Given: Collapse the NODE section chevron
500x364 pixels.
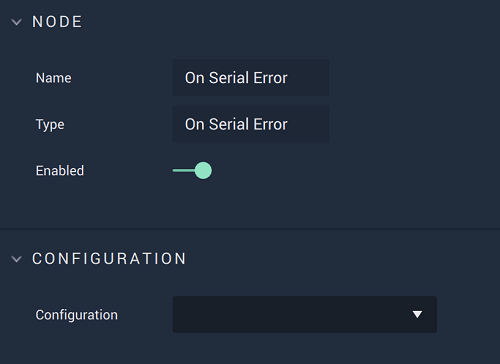Looking at the screenshot, I should [x=16, y=22].
